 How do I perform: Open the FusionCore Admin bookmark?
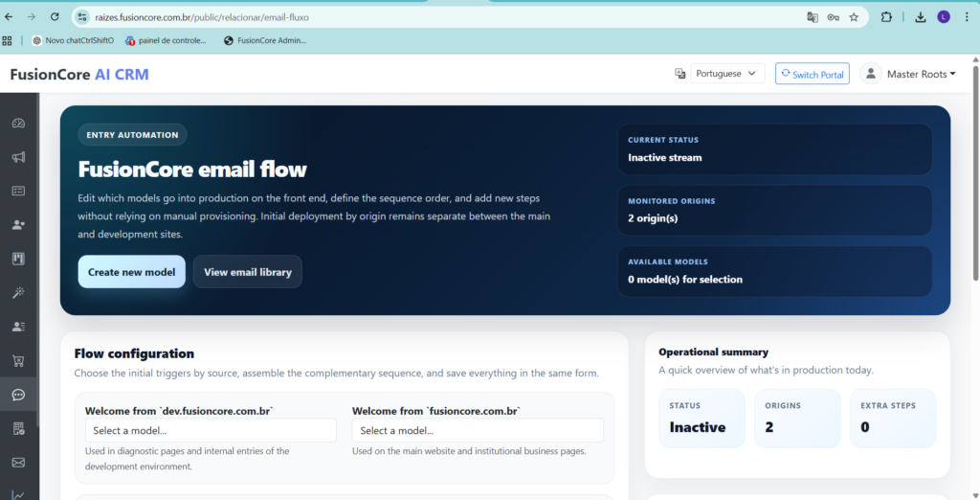(x=265, y=40)
